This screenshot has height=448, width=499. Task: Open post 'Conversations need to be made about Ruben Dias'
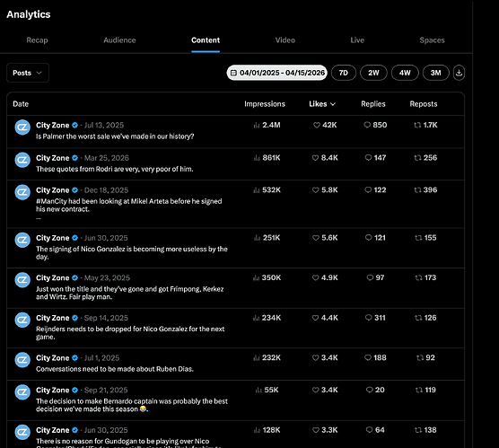tap(115, 369)
